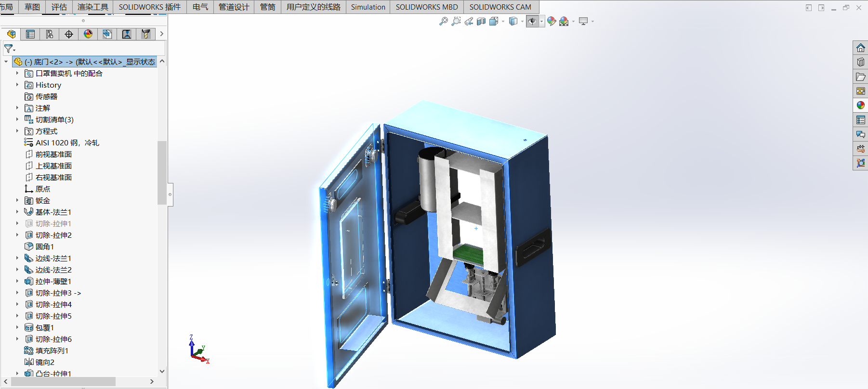Open the 渲染工具 tab

tap(93, 7)
